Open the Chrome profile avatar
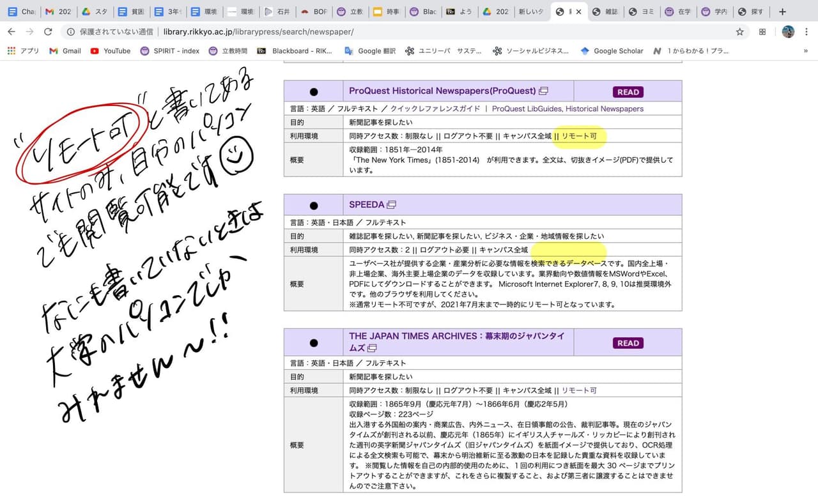818x504 pixels. tap(788, 31)
